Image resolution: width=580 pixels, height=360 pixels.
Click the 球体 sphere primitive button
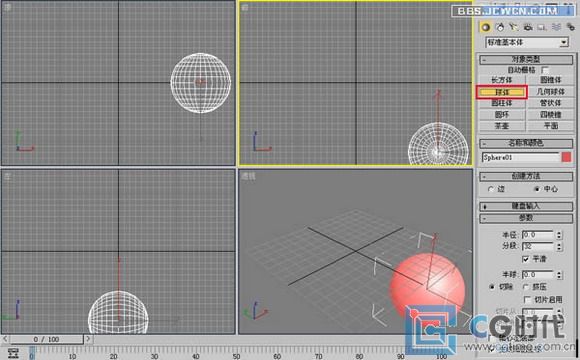(502, 92)
